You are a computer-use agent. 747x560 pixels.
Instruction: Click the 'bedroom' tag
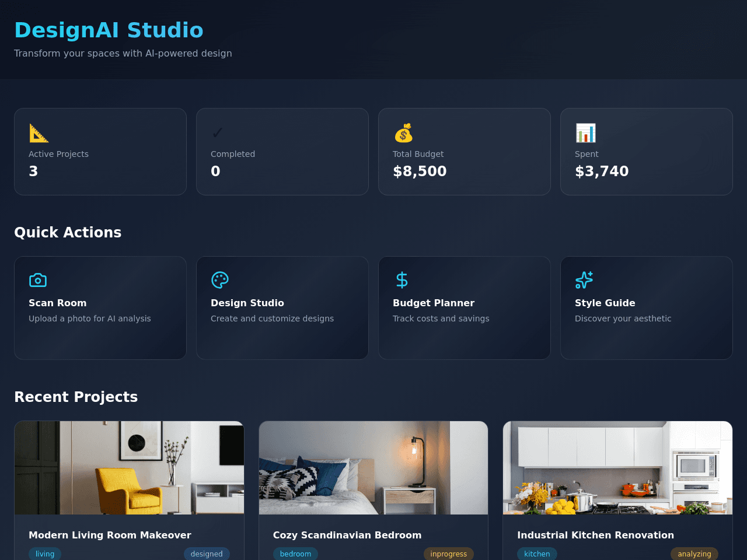pos(295,554)
